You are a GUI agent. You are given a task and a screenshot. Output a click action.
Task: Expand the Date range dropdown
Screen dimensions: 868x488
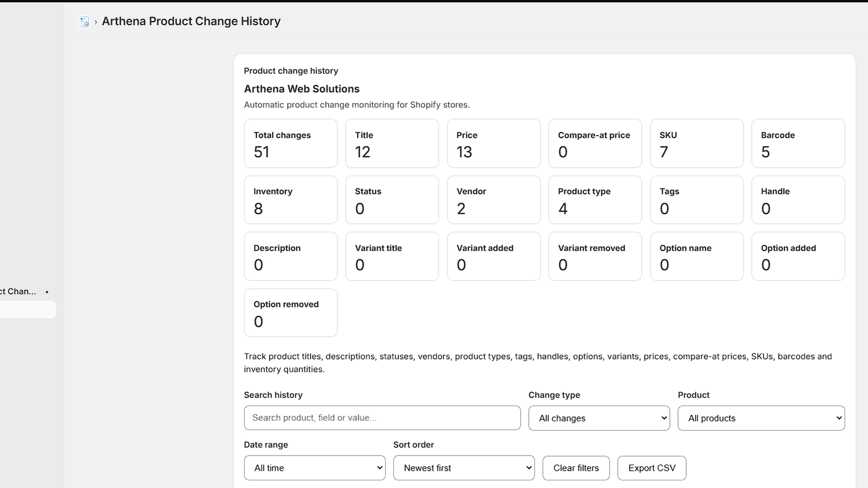click(x=315, y=468)
